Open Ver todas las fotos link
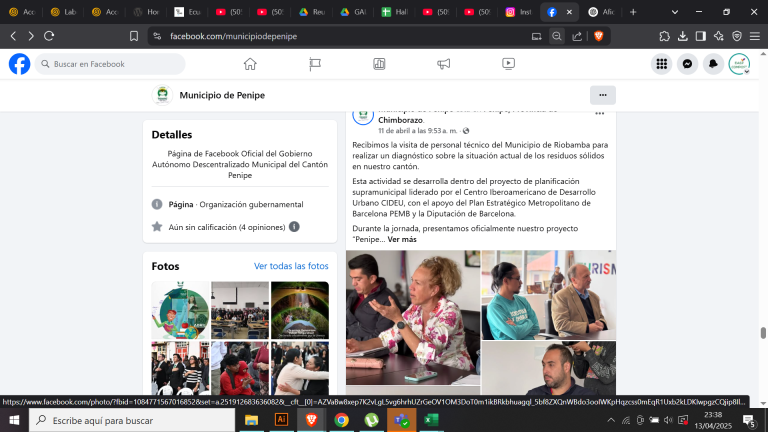The height and width of the screenshot is (432, 768). tap(291, 266)
